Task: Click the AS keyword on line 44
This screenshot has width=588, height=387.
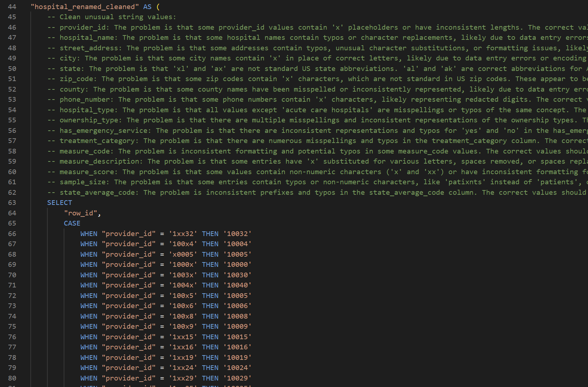Action: pyautogui.click(x=147, y=7)
